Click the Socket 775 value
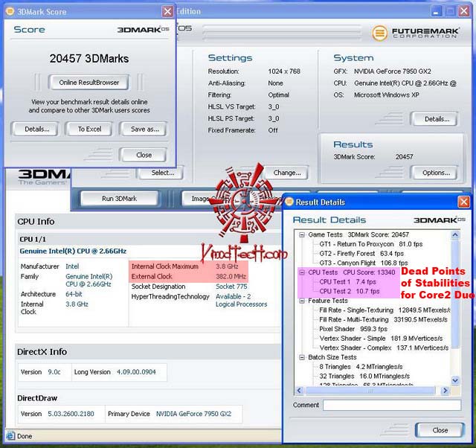The image size is (476, 448). point(231,287)
